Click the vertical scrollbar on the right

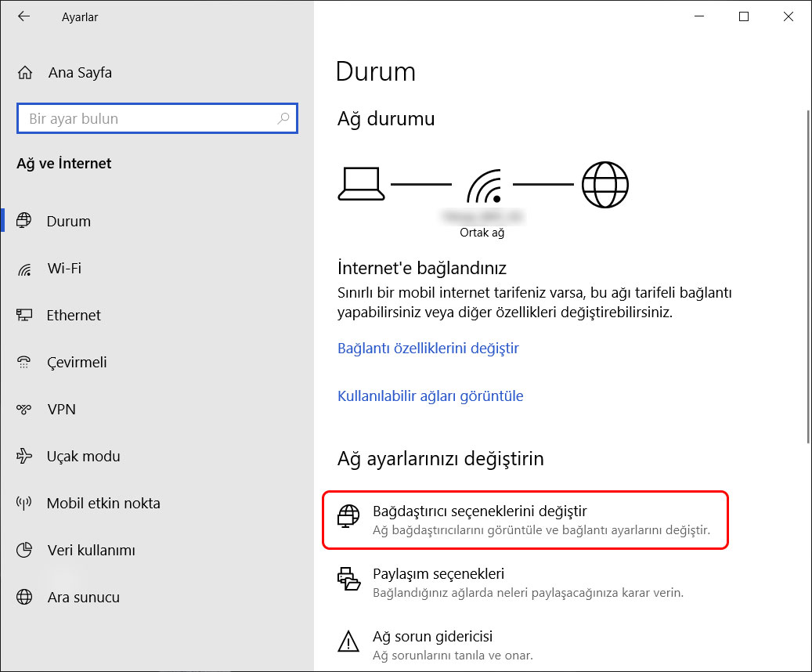point(807,274)
